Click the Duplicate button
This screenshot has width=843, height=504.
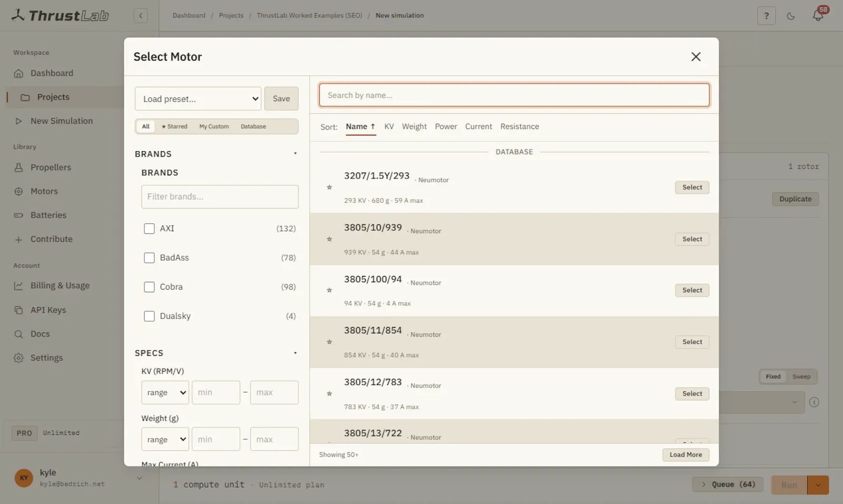coord(796,199)
